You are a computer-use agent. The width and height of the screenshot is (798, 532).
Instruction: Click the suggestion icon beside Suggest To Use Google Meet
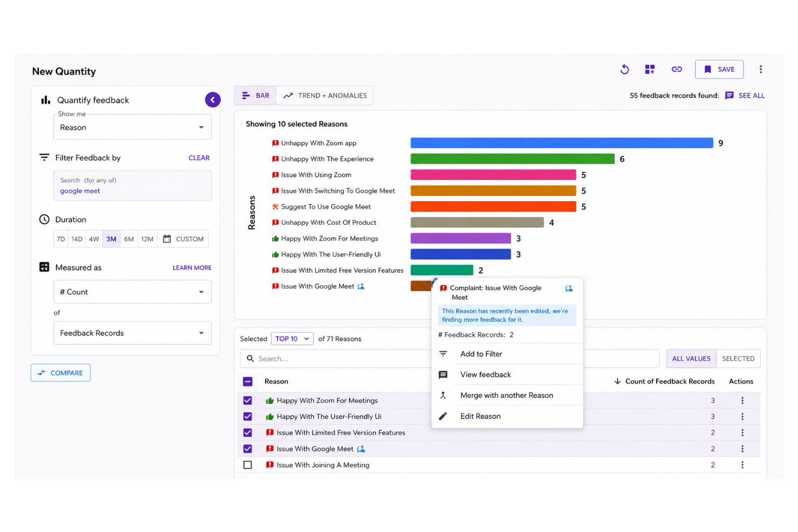(276, 206)
